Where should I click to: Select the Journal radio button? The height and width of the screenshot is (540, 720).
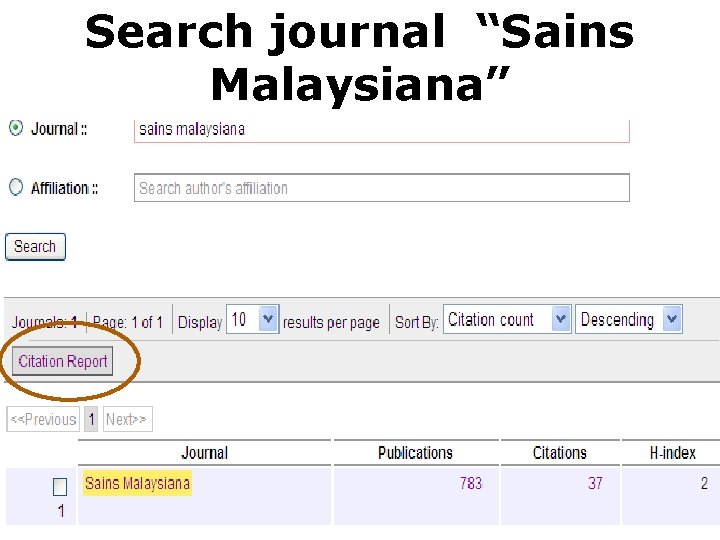coord(16,128)
